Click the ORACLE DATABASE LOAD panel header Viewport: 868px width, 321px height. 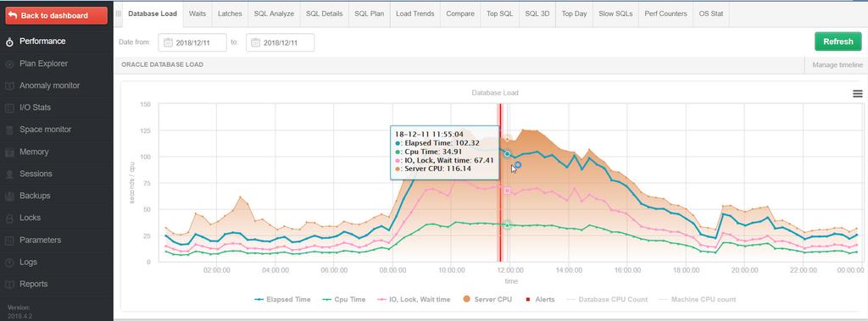point(162,64)
